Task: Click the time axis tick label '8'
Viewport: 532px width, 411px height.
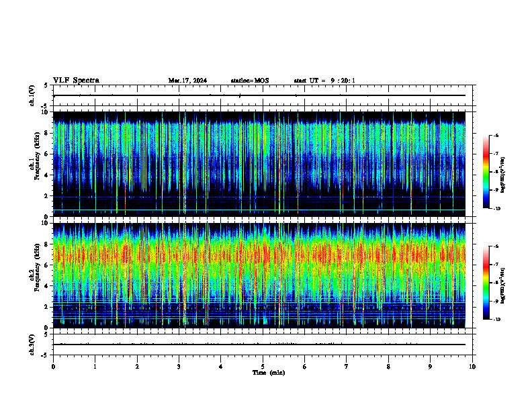Action: click(388, 367)
